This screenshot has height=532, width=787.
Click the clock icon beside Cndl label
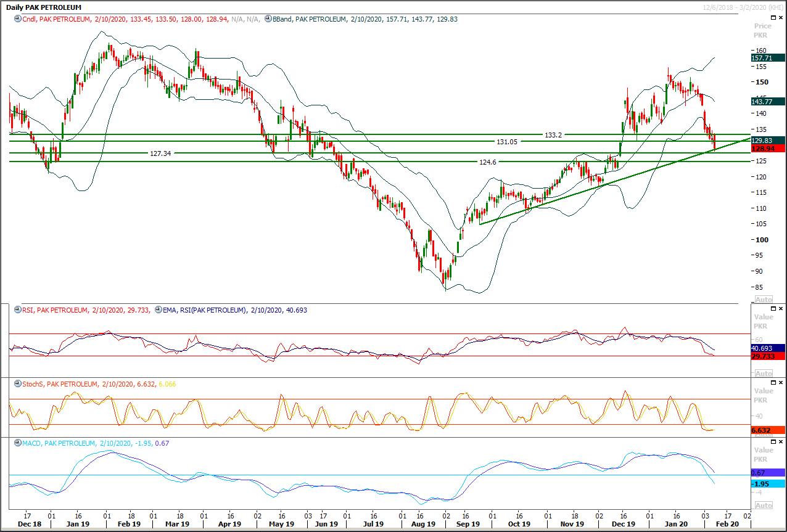pyautogui.click(x=17, y=19)
